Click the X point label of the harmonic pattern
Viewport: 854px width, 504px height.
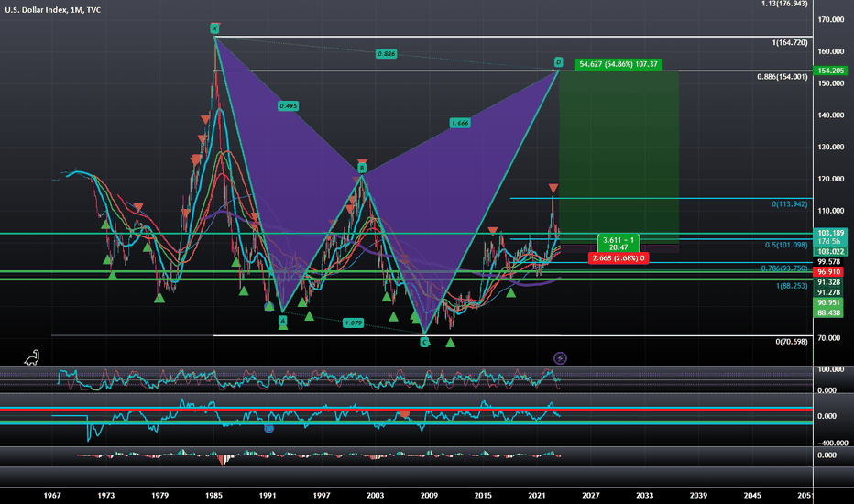(x=214, y=28)
